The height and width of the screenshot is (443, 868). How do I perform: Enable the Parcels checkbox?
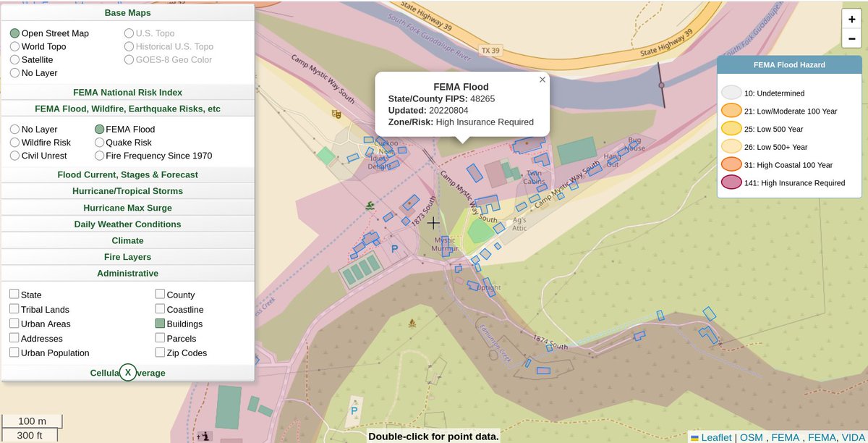click(158, 338)
